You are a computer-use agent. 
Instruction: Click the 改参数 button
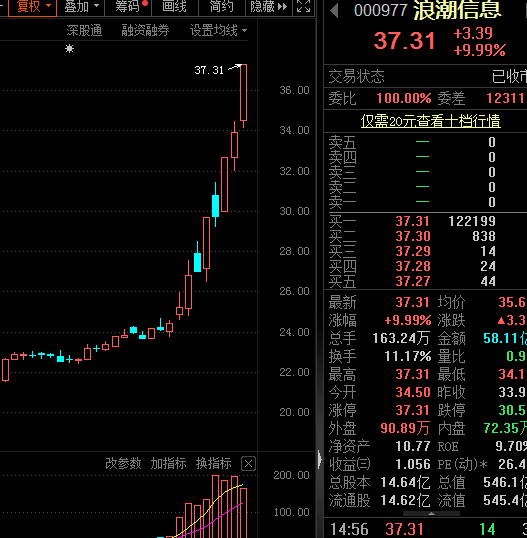click(x=123, y=464)
